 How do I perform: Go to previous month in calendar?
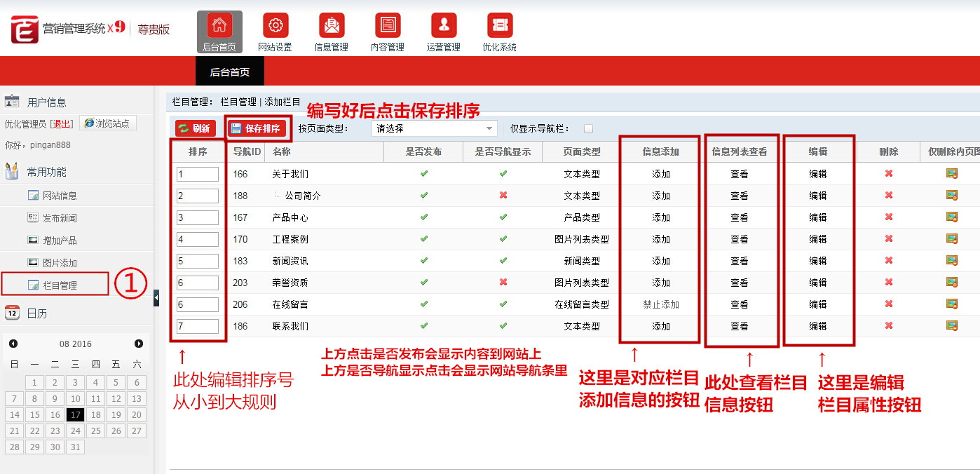(13, 344)
